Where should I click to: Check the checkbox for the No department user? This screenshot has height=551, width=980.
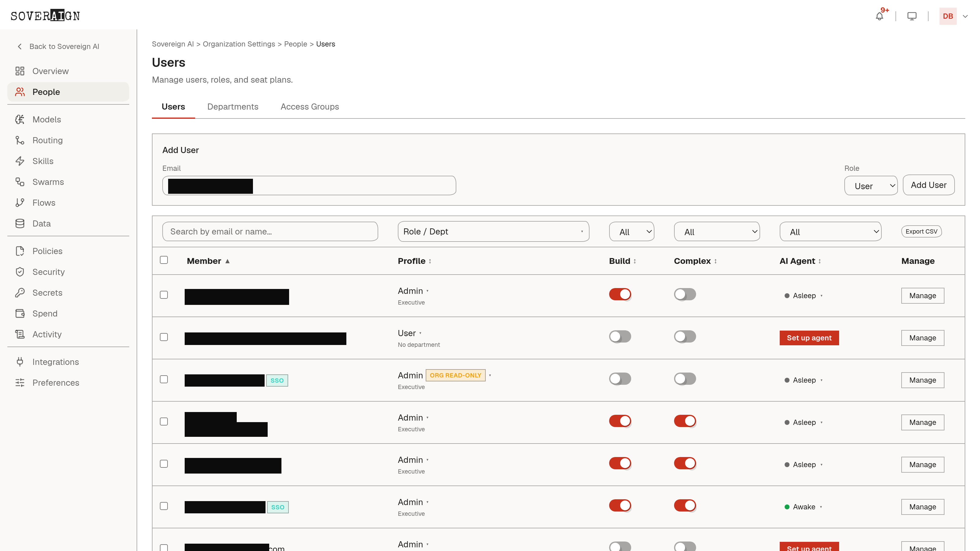click(x=164, y=337)
